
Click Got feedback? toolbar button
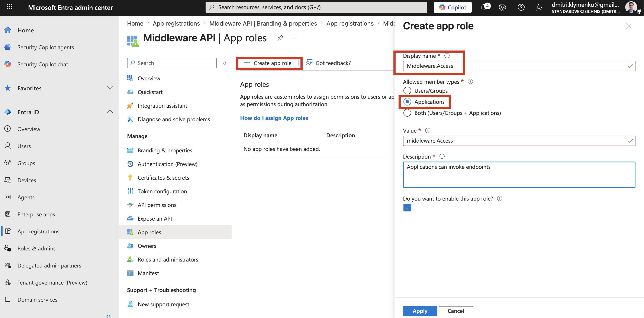pyautogui.click(x=328, y=63)
